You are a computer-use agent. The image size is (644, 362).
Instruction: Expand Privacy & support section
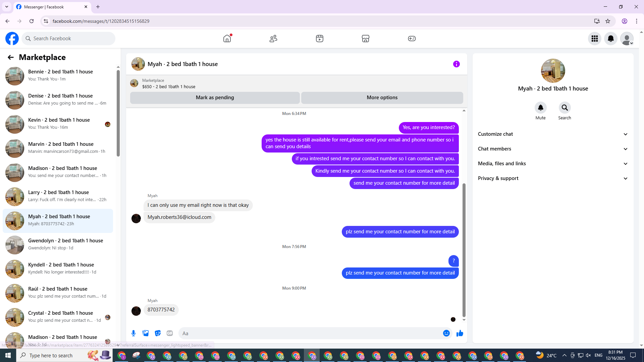tap(553, 178)
